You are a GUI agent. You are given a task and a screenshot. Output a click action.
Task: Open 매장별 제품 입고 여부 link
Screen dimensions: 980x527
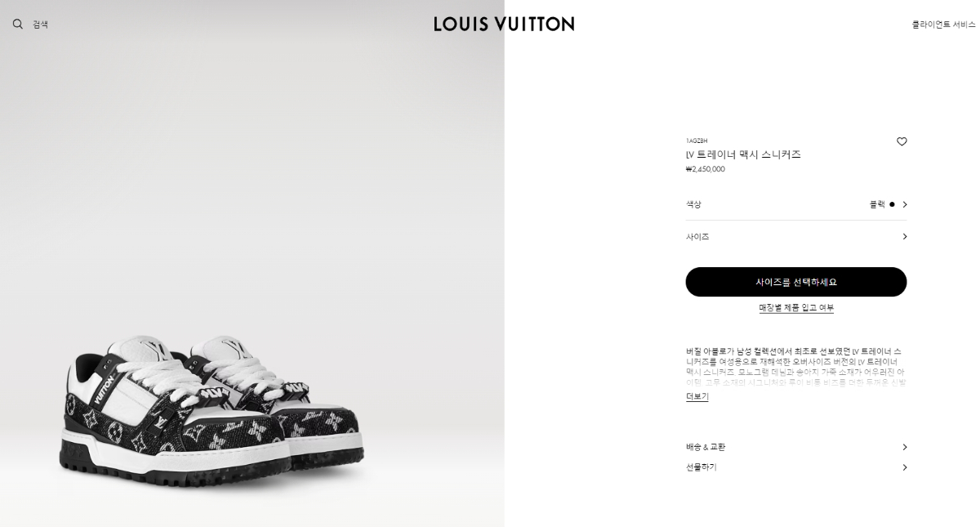796,308
